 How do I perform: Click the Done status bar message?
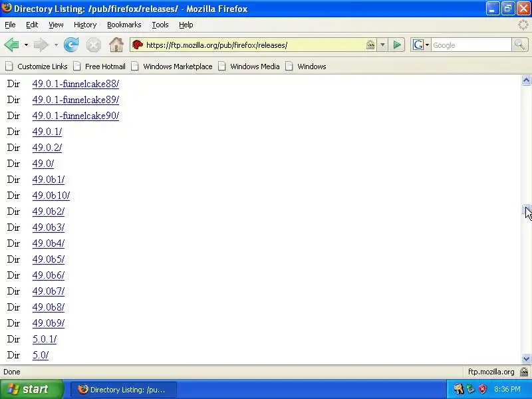(12, 372)
